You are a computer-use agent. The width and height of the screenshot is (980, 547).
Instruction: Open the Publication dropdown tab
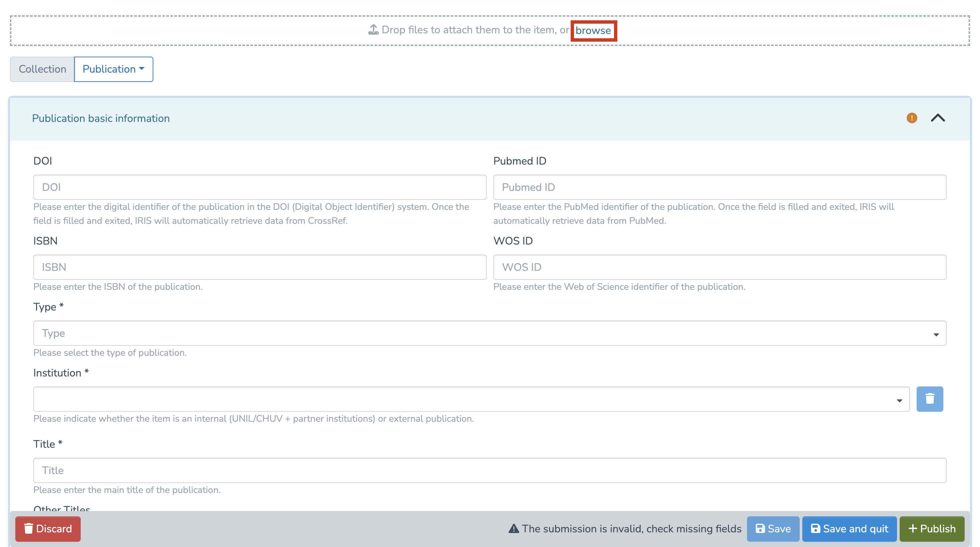coord(113,69)
